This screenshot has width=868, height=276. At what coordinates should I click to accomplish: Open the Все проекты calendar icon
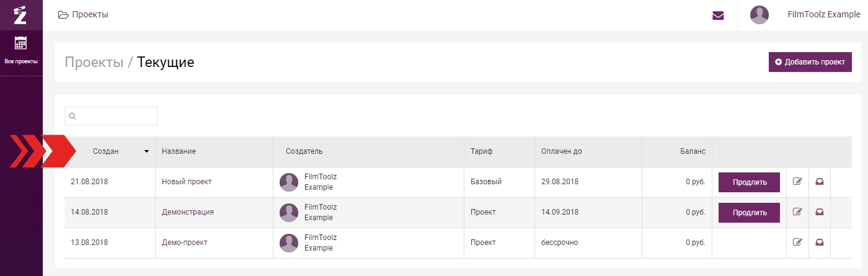click(x=21, y=43)
